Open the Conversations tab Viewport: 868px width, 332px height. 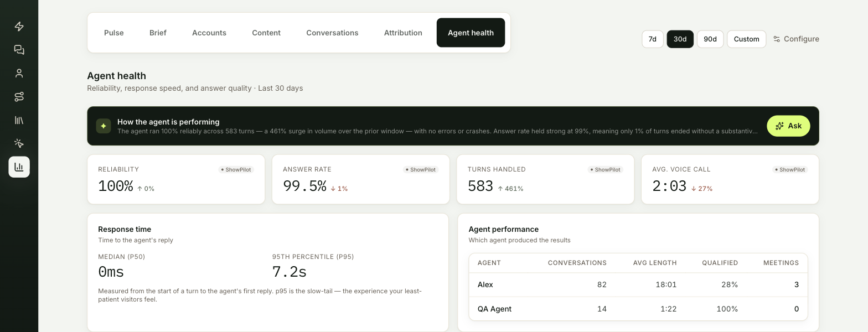click(332, 33)
